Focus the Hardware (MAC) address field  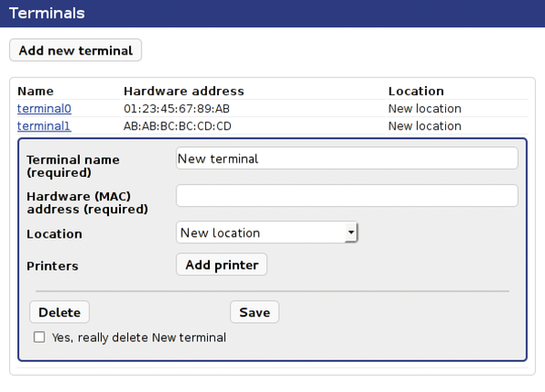pos(347,195)
